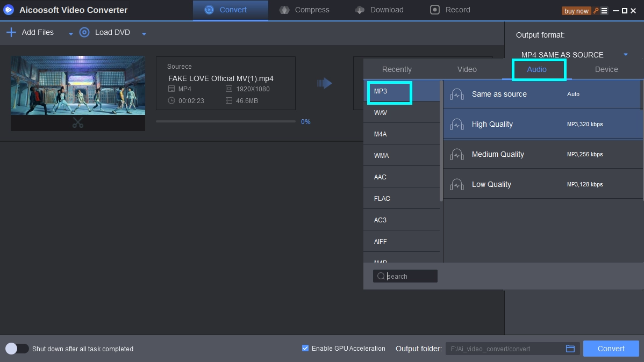Click the headphone icon for Low Quality
The height and width of the screenshot is (362, 644).
456,184
